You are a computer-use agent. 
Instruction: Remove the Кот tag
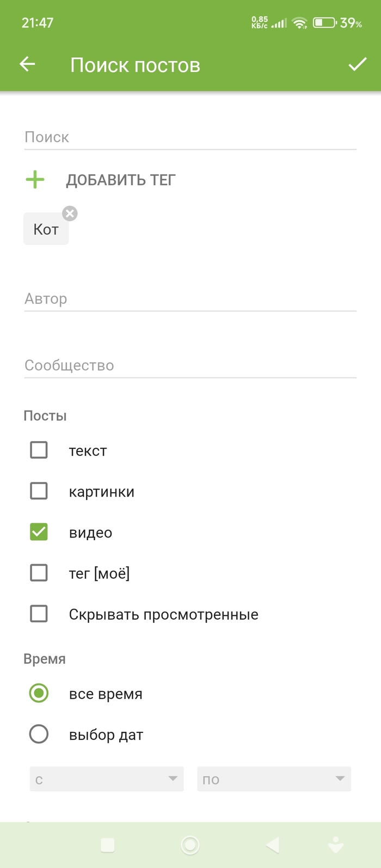pyautogui.click(x=70, y=213)
